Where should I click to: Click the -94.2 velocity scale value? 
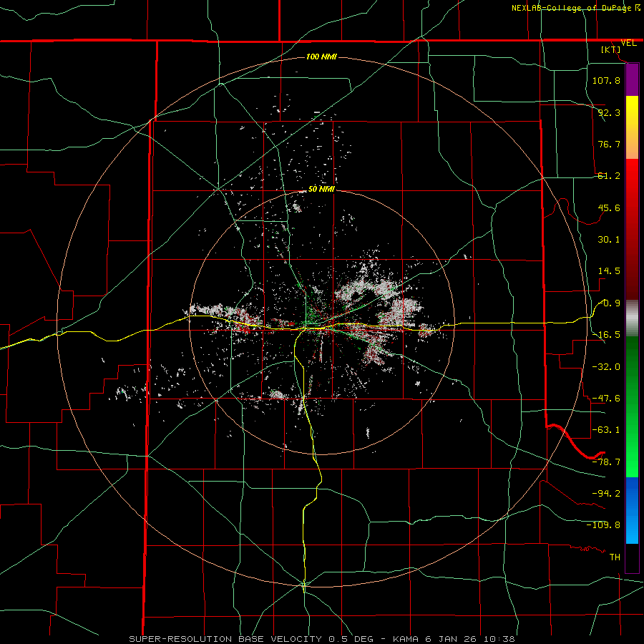coord(606,494)
